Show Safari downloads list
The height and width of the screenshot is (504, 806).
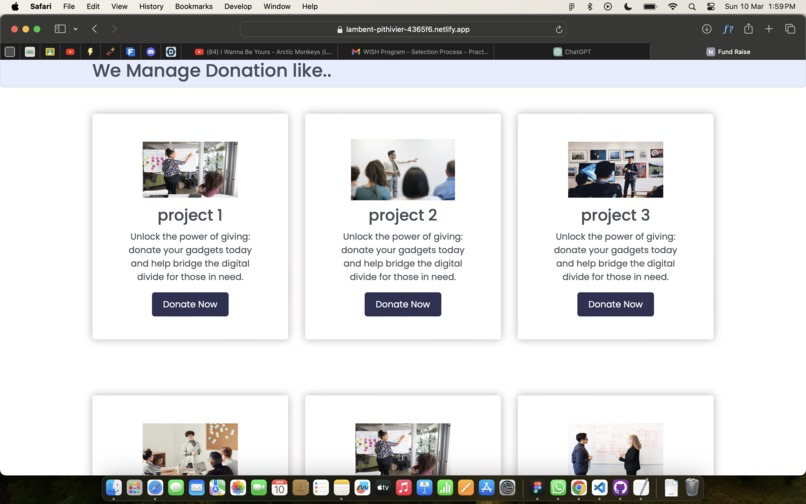click(707, 29)
